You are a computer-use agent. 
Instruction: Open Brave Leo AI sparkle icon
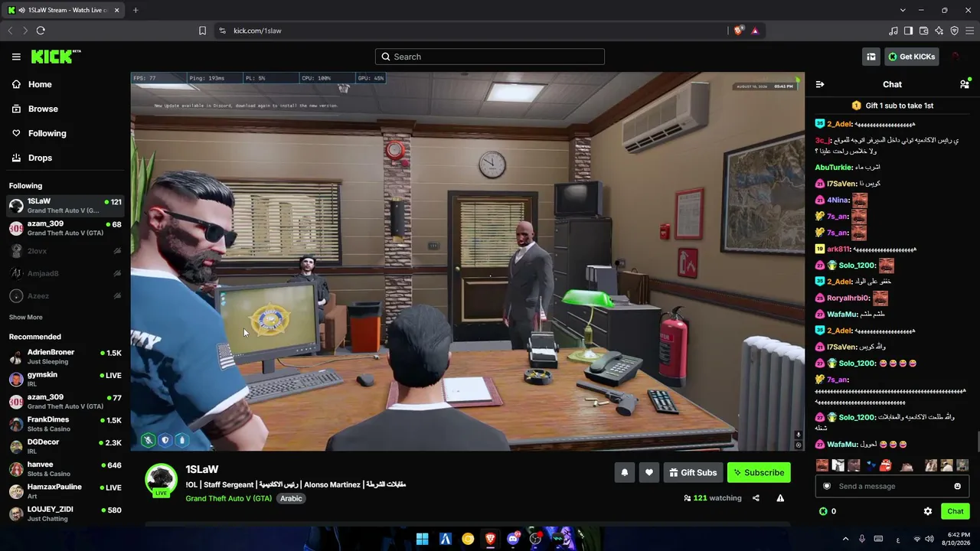click(939, 31)
